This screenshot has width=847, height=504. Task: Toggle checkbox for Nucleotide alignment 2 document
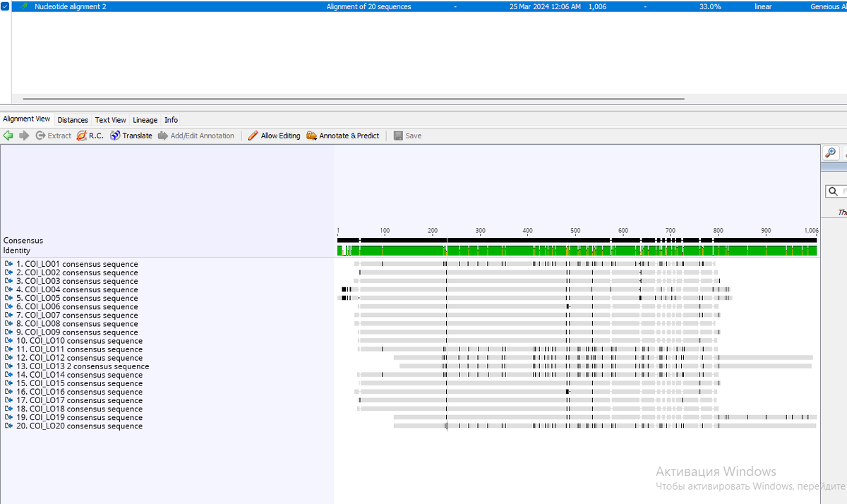coord(5,6)
